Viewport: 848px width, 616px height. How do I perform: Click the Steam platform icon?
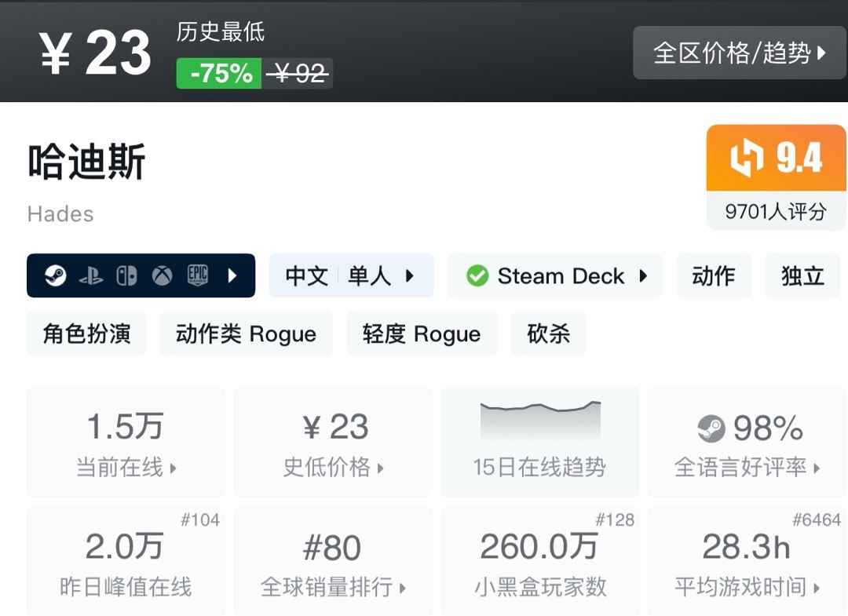tap(55, 276)
